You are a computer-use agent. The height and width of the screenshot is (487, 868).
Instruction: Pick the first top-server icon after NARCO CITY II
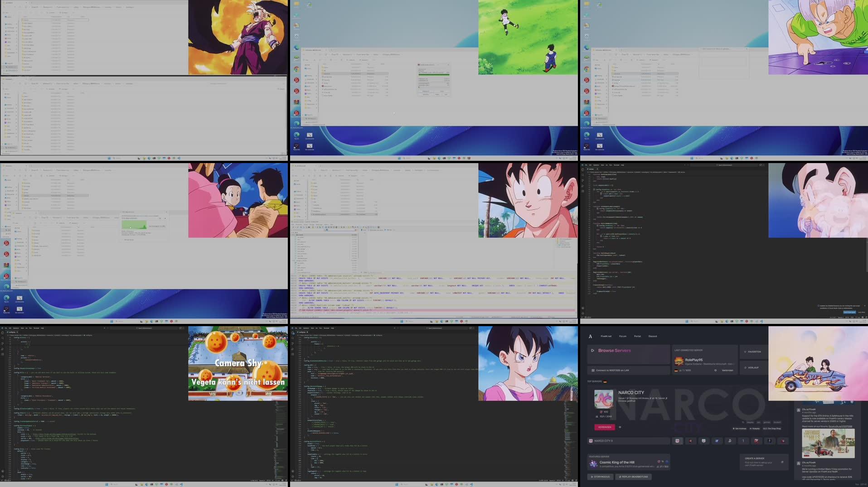pyautogui.click(x=677, y=441)
